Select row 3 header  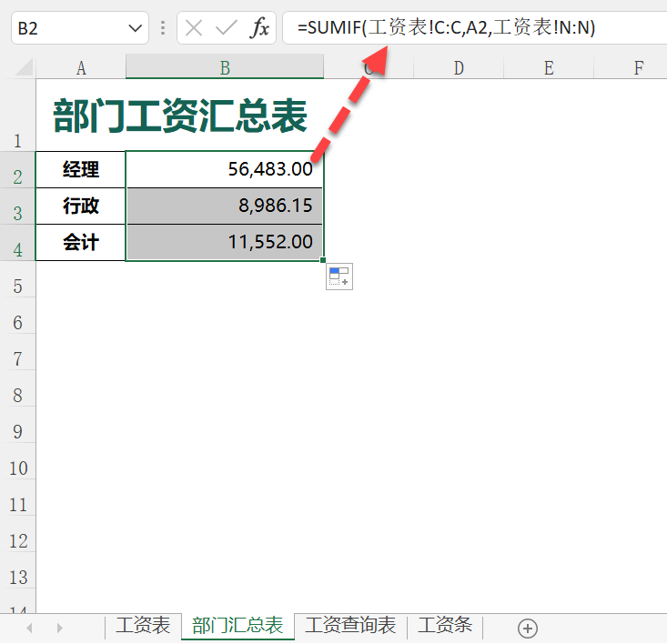click(17, 206)
